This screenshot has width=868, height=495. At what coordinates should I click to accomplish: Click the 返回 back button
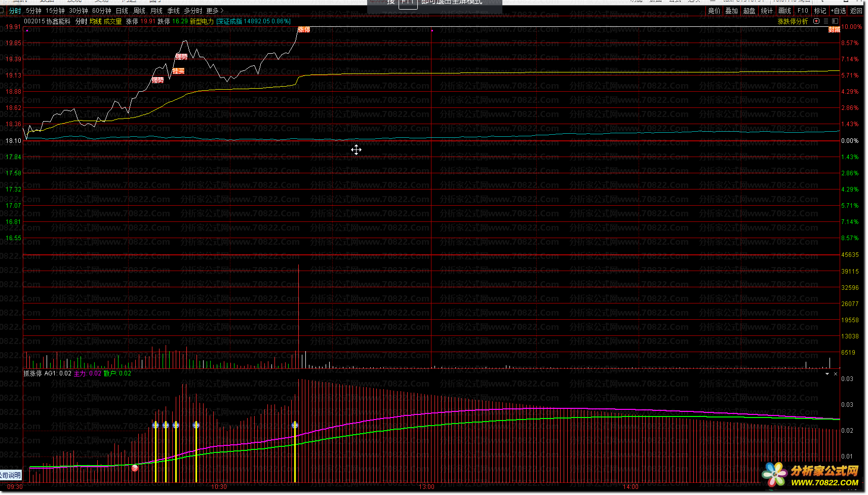856,11
